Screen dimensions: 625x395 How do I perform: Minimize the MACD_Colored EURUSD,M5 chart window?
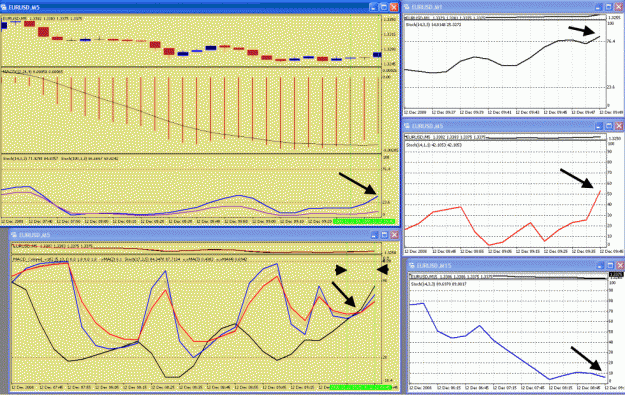click(374, 235)
